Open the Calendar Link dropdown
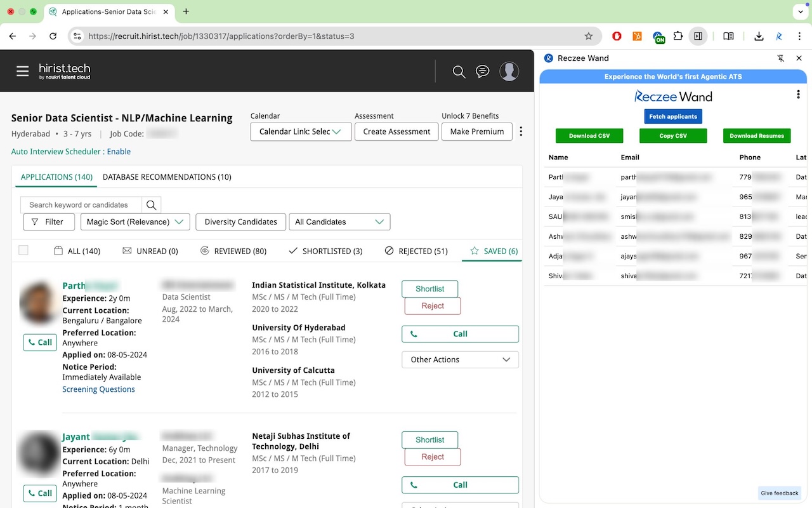 pos(301,131)
